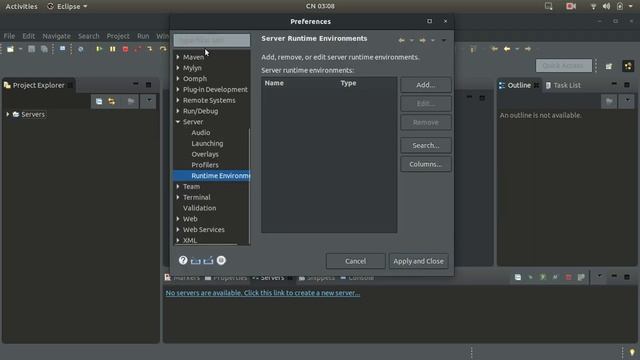Select Audio under Server preferences
Viewport: 640px width, 360px height.
pyautogui.click(x=201, y=133)
